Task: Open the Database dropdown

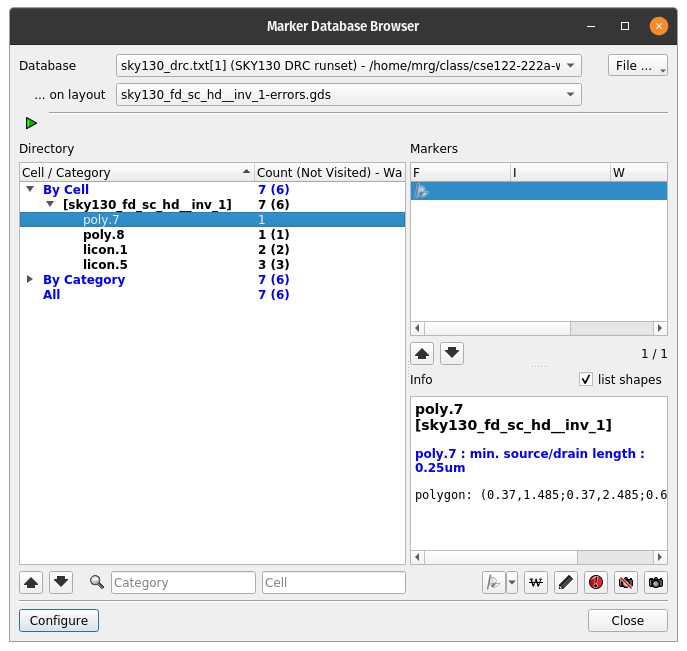Action: pyautogui.click(x=349, y=66)
